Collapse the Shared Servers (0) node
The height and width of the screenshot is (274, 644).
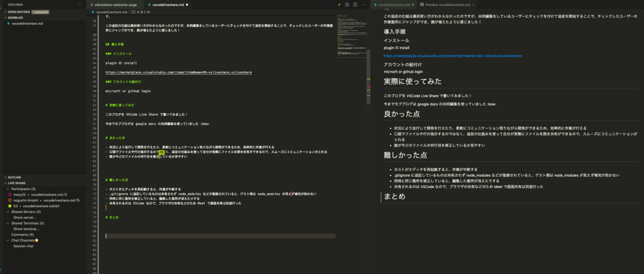[8, 212]
